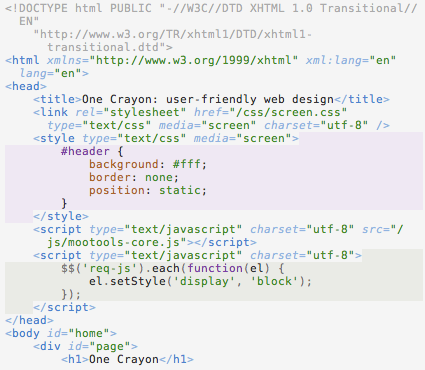
Task: Click the '<html' tag name
Action: coord(22,60)
